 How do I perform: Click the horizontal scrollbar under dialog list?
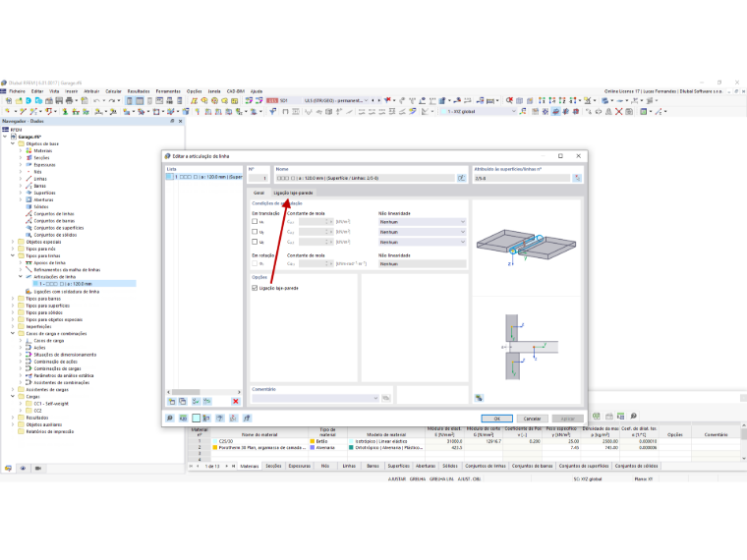(x=203, y=392)
